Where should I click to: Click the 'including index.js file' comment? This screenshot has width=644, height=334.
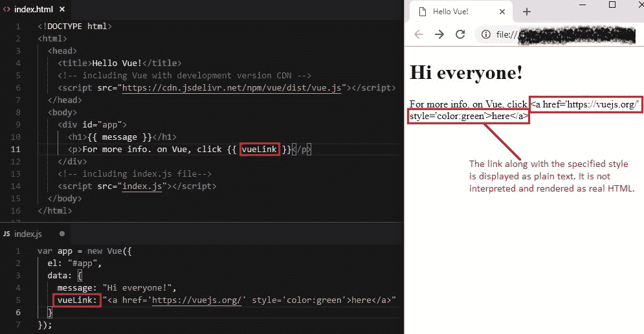135,173
